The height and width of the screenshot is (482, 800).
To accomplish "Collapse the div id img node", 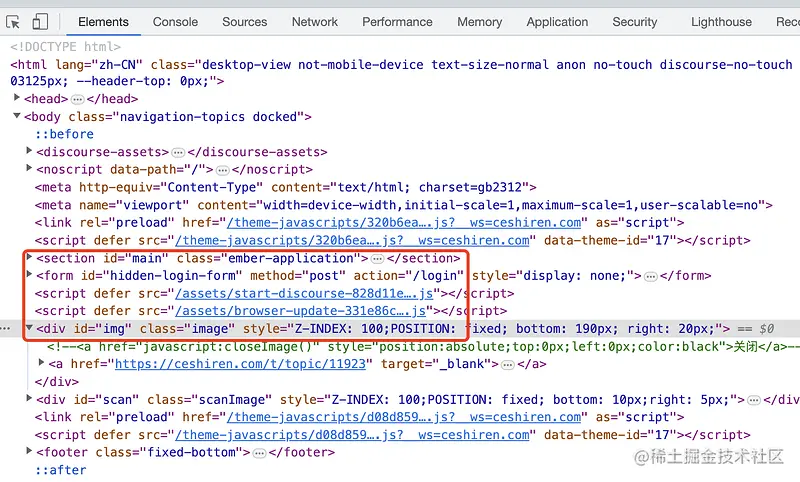I will 29,328.
